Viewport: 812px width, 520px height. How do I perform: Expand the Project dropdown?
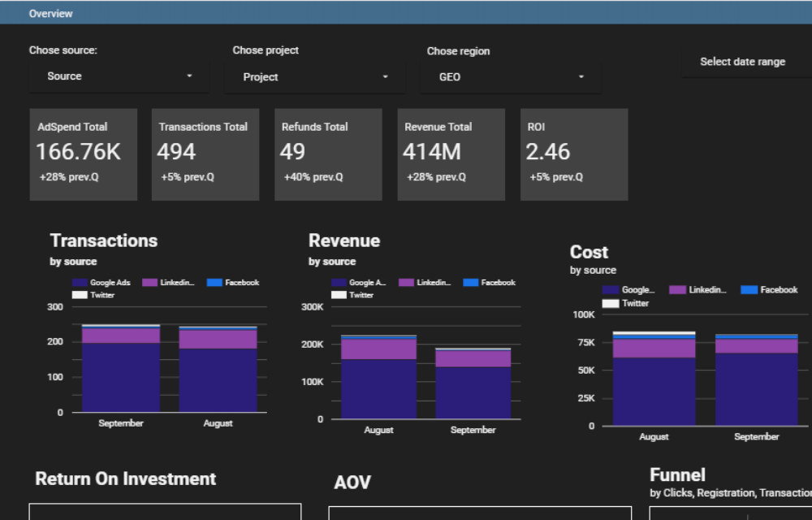[x=315, y=77]
